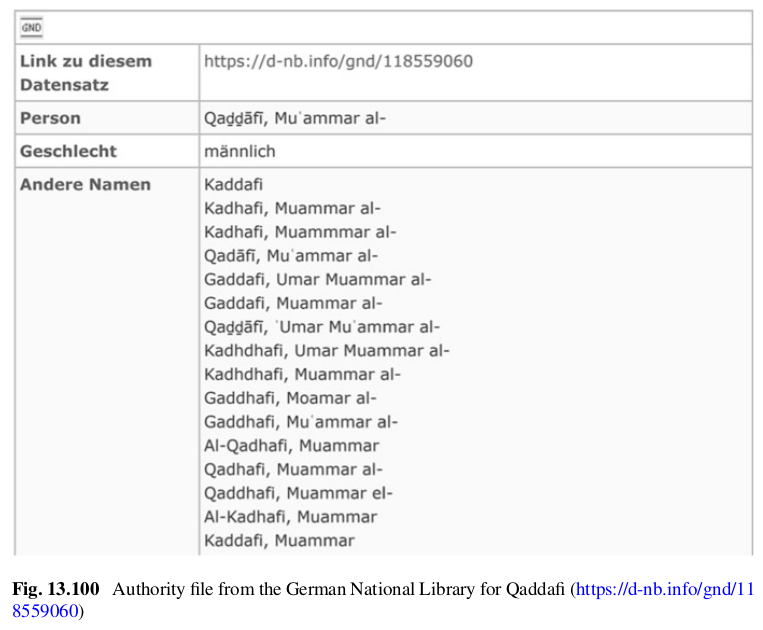
Task: Follow the blue caption link to d-nb.info
Action: (x=383, y=599)
